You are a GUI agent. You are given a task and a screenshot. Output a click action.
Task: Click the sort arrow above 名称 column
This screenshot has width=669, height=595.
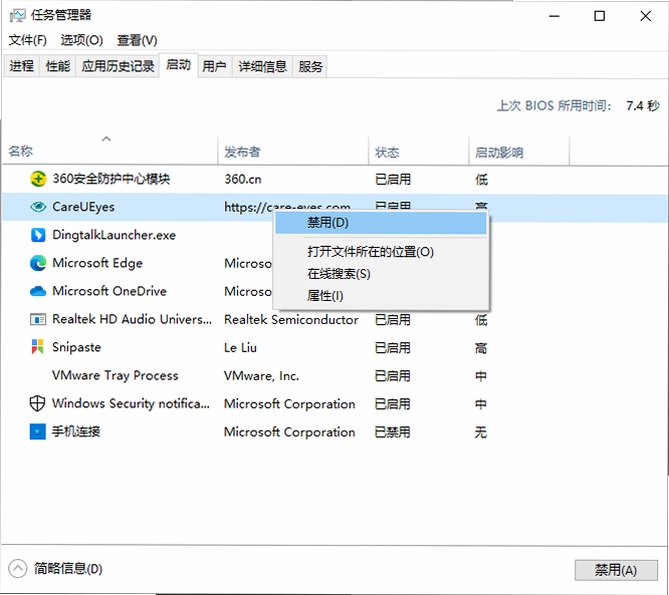[x=106, y=139]
